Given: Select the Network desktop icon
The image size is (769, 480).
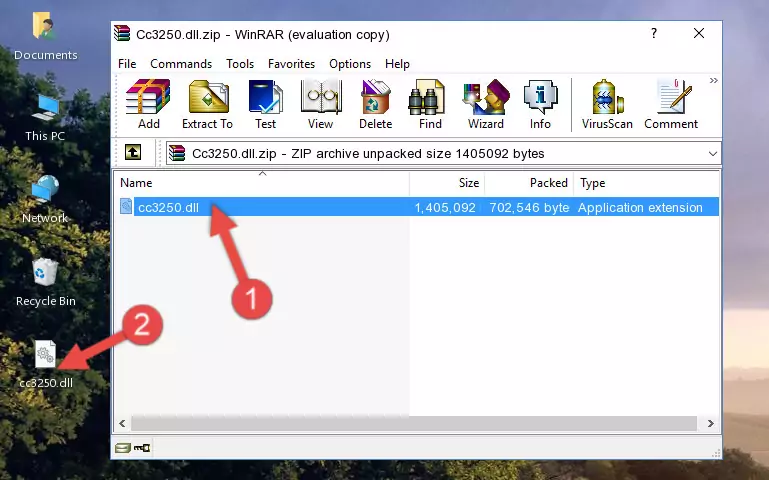Looking at the screenshot, I should point(45,200).
